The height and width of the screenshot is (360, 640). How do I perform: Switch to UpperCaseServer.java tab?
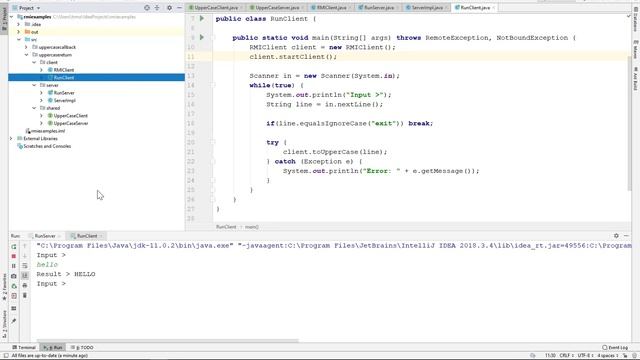pos(276,8)
